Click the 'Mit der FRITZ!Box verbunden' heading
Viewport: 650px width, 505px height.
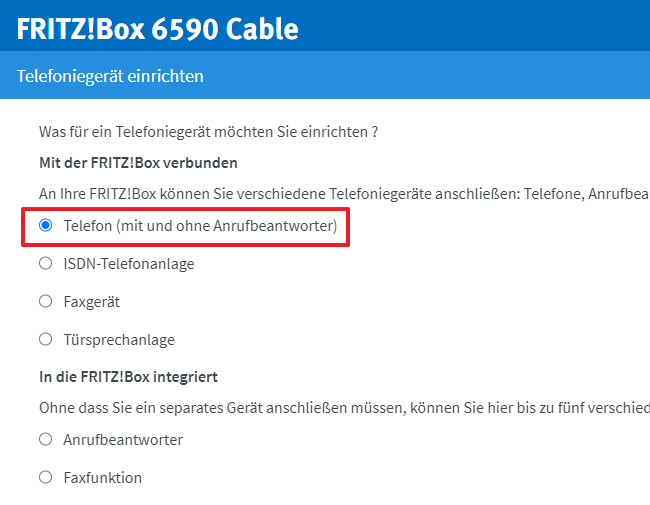(138, 162)
